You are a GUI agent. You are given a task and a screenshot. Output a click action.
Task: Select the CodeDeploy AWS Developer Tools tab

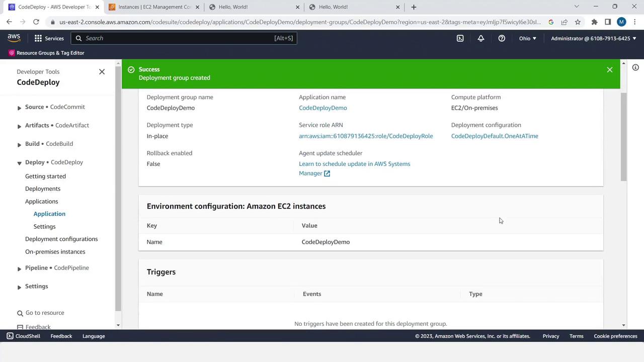54,7
